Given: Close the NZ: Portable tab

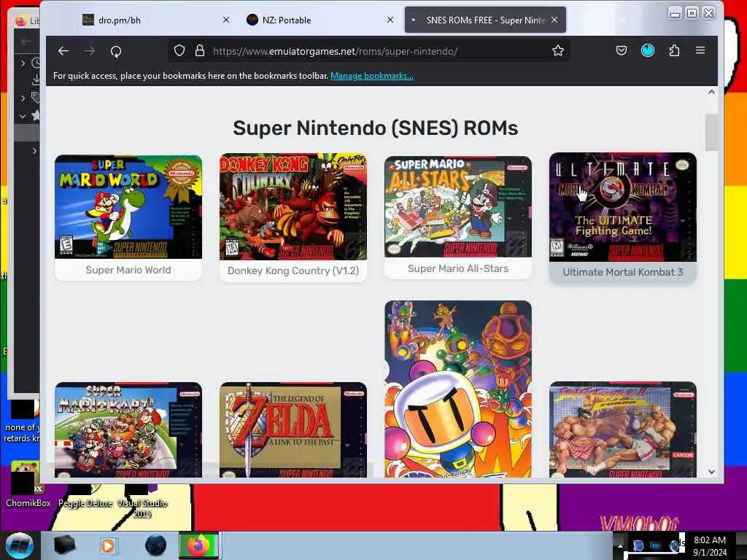Looking at the screenshot, I should (390, 20).
